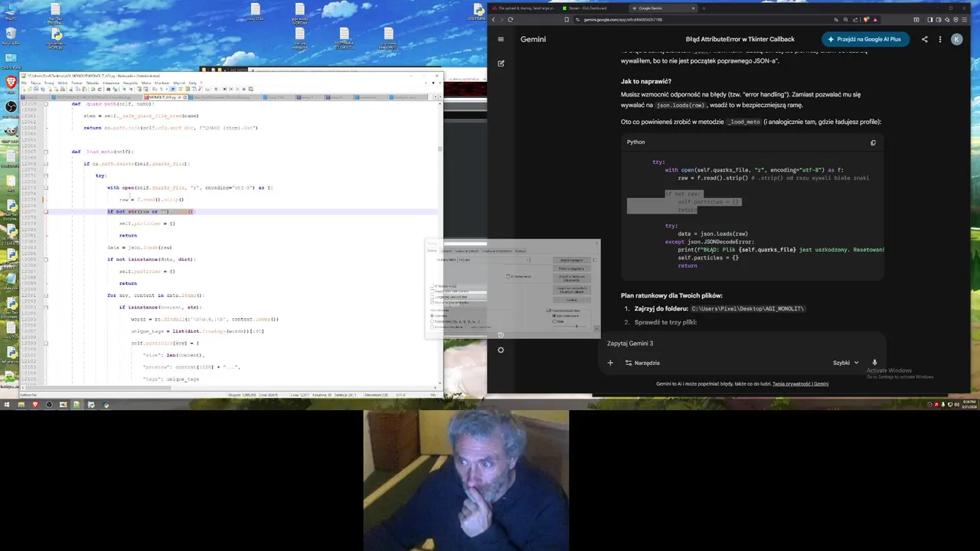This screenshot has height=551, width=980.
Task: Open Narzędzia tools in Gemini prompt
Action: pos(642,363)
